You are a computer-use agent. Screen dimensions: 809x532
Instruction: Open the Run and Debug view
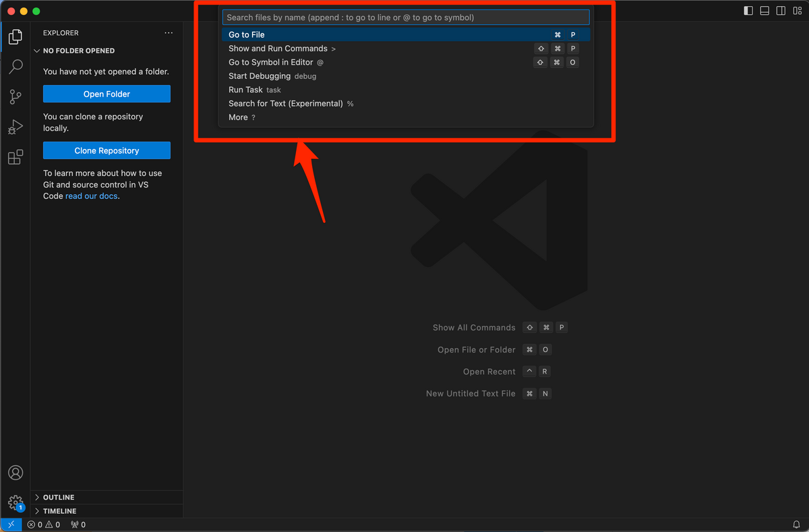[15, 127]
